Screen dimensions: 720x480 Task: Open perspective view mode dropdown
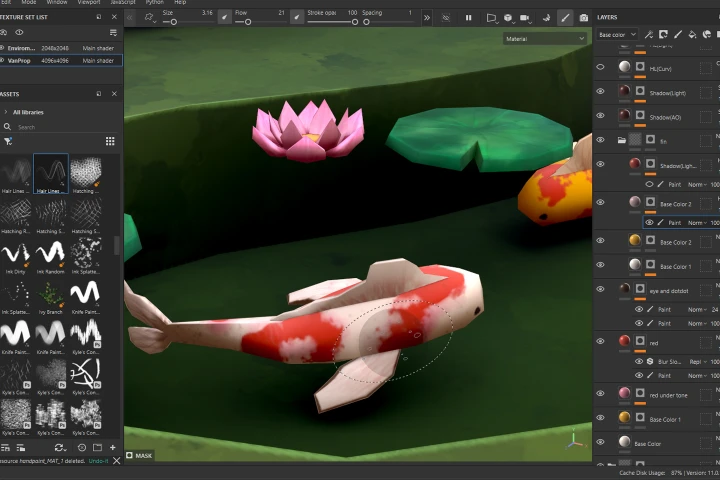(x=491, y=18)
